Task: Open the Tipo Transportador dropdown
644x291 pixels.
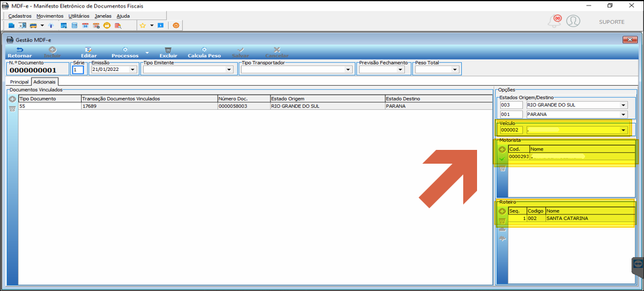Action: pyautogui.click(x=349, y=70)
